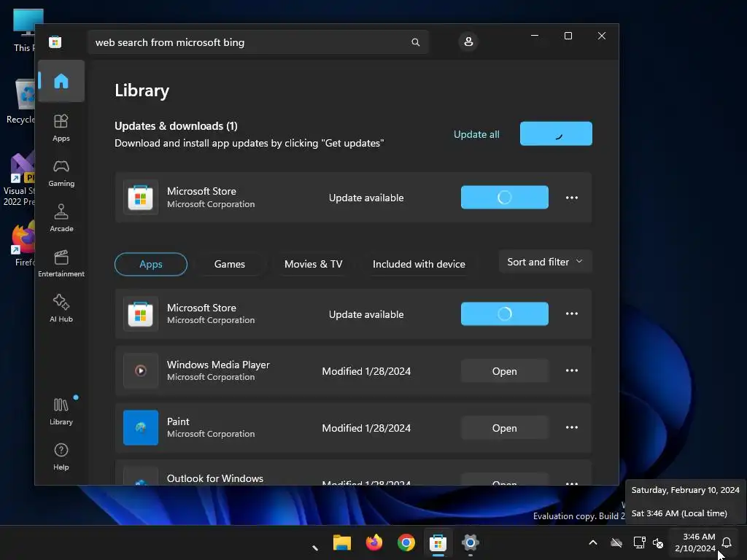Click the network status tray icon
This screenshot has width=747, height=560.
tap(639, 542)
